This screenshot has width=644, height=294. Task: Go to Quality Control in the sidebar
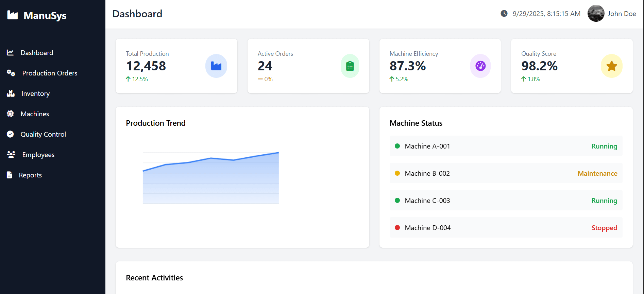point(43,134)
